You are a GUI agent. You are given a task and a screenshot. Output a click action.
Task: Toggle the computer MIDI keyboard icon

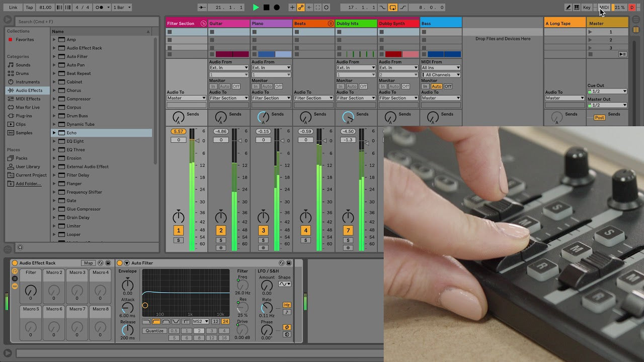(577, 7)
